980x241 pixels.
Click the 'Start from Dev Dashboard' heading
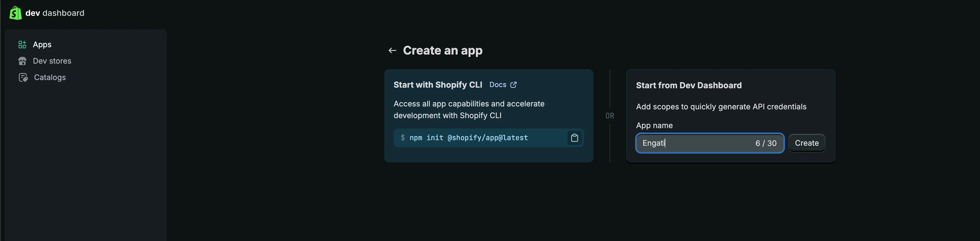[x=689, y=85]
